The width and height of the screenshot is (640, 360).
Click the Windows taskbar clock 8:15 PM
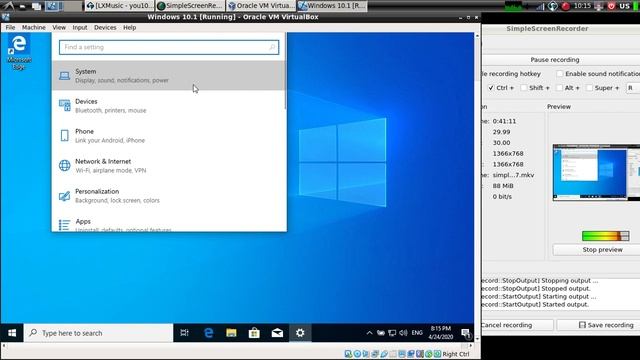point(441,333)
